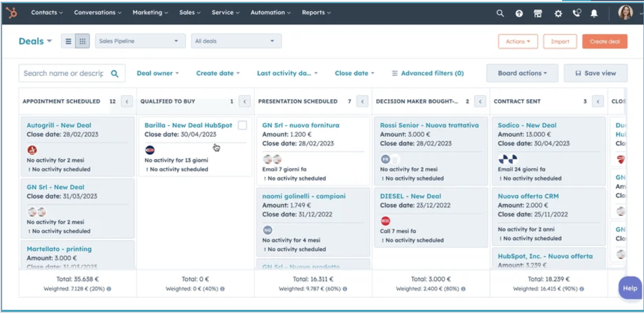Click info icon beside Weighted 0 € (40%)
Viewport: 644px width, 313px height.
(222, 289)
